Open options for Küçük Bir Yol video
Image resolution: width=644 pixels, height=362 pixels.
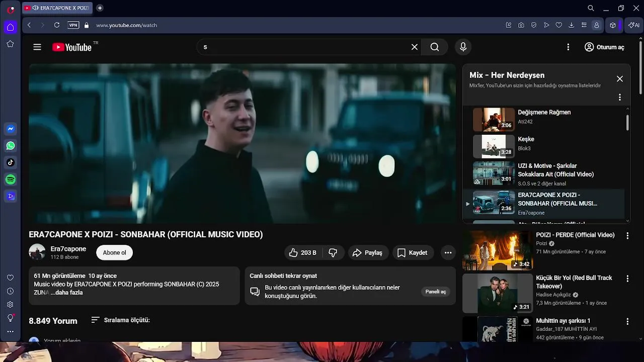[x=627, y=279]
